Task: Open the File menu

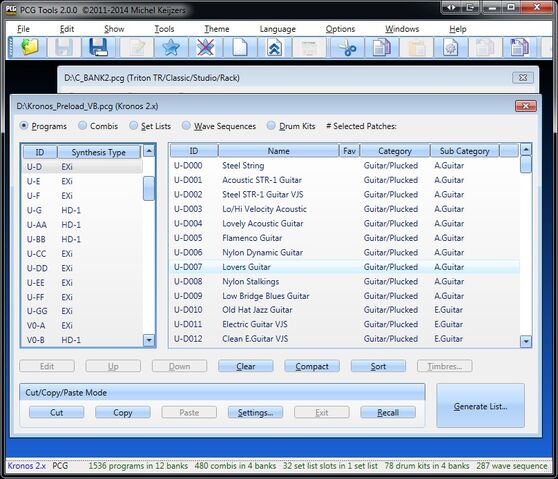Action: [23, 29]
